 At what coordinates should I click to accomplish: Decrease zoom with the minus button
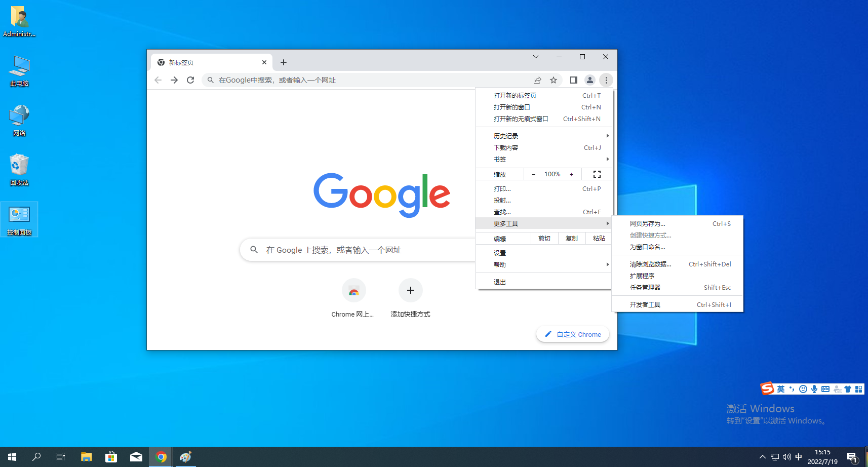click(x=533, y=174)
